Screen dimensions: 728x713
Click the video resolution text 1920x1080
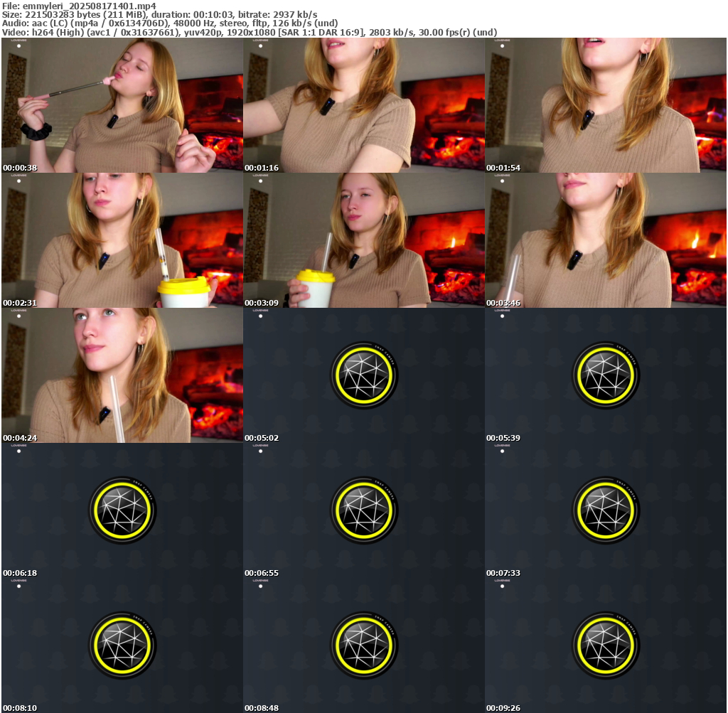pyautogui.click(x=251, y=33)
